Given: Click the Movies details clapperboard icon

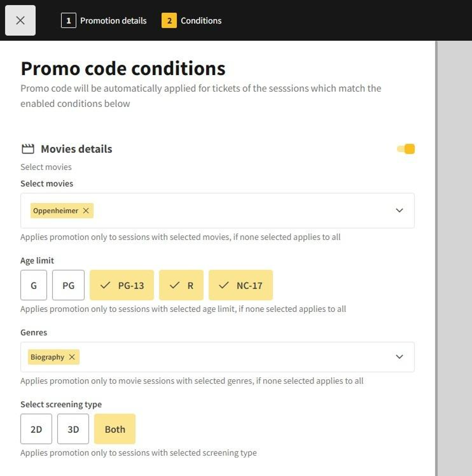Looking at the screenshot, I should coord(28,149).
